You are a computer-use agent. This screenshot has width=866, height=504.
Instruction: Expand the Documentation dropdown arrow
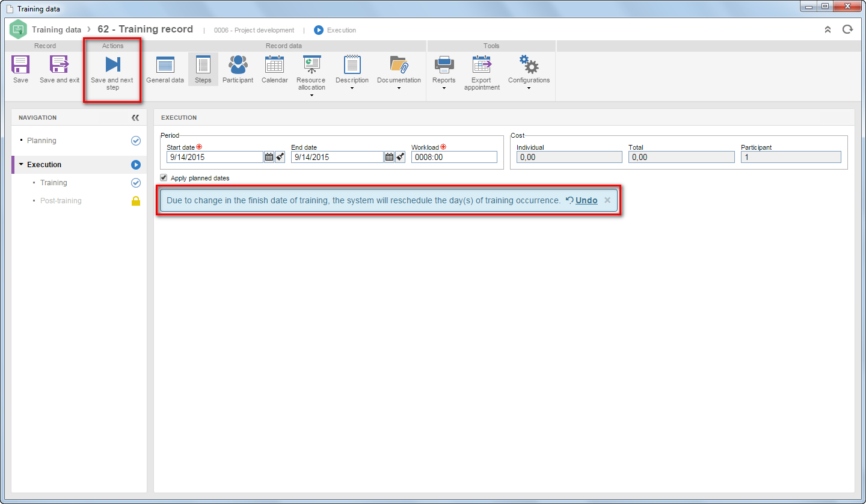tap(399, 88)
